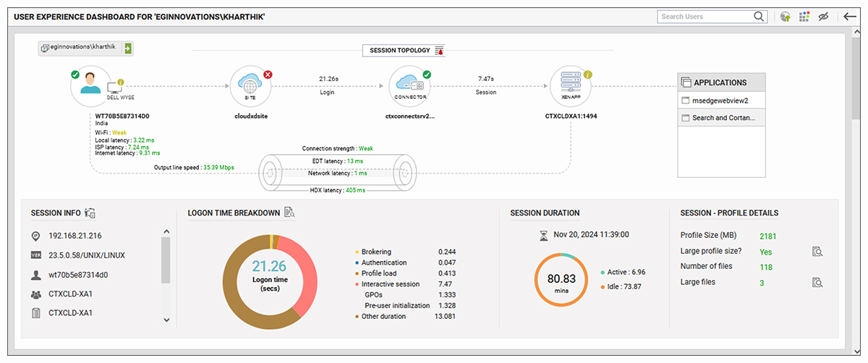The image size is (868, 363).
Task: Select the Connector cloud node icon
Action: [x=409, y=86]
